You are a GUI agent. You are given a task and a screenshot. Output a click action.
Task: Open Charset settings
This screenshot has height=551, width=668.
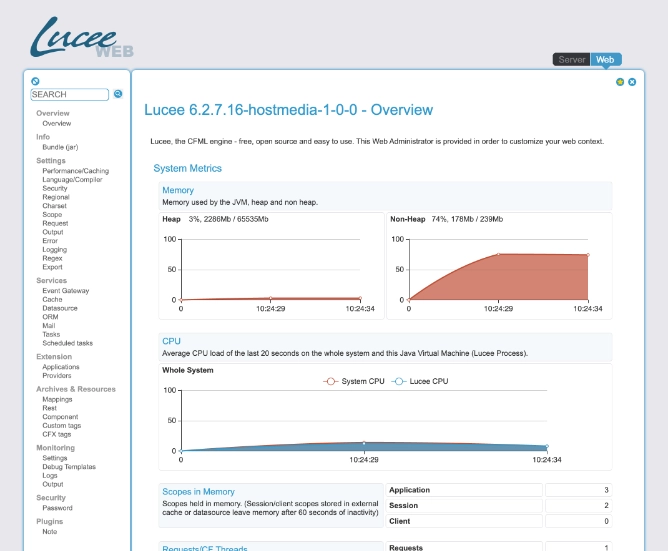54,206
